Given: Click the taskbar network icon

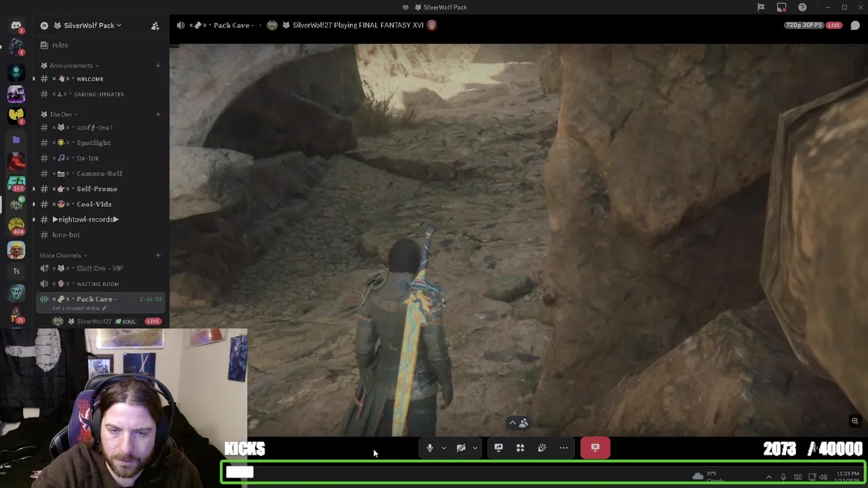Looking at the screenshot, I should coord(812,477).
